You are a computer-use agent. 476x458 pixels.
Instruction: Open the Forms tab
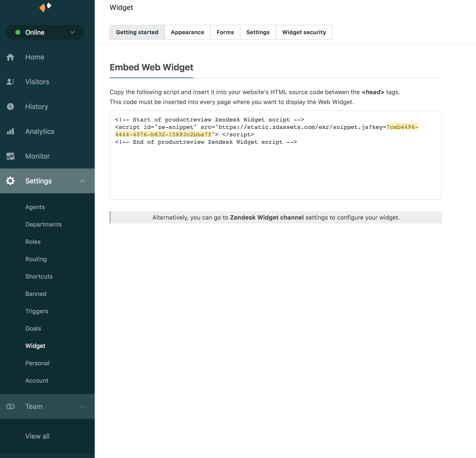225,32
